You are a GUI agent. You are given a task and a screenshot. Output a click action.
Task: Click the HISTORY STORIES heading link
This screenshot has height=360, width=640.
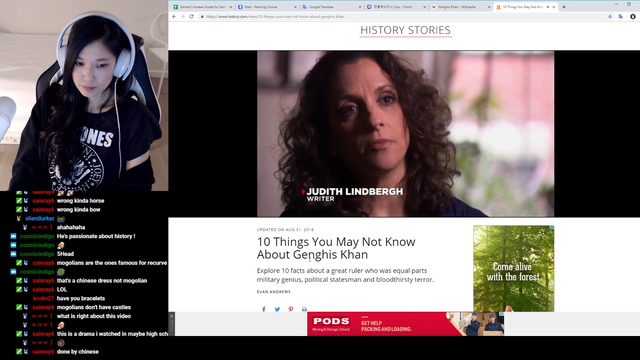[x=405, y=30]
